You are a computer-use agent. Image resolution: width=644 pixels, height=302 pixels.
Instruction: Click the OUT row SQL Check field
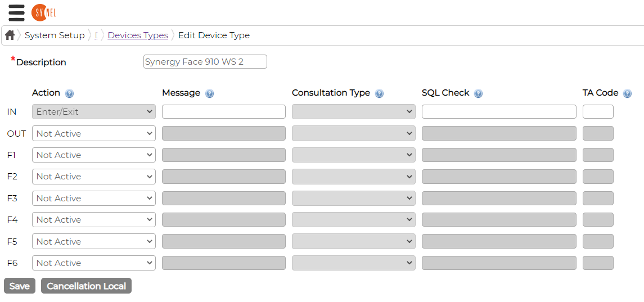point(499,133)
